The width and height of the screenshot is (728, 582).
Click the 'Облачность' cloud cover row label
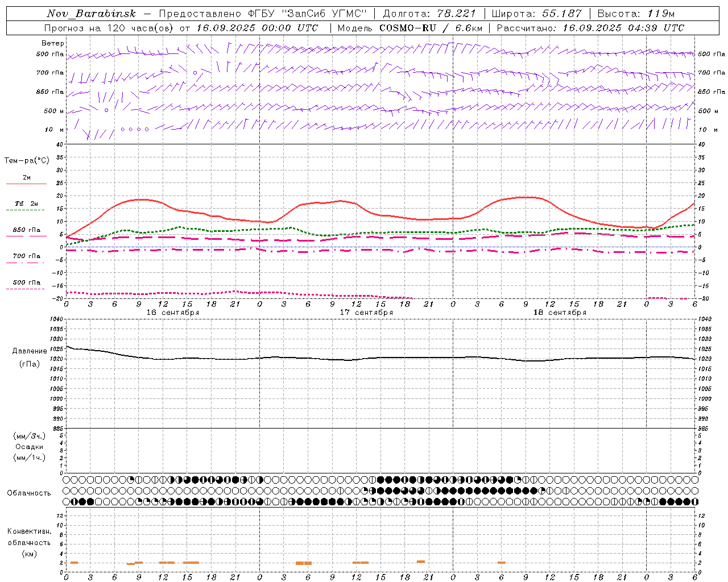click(x=29, y=493)
